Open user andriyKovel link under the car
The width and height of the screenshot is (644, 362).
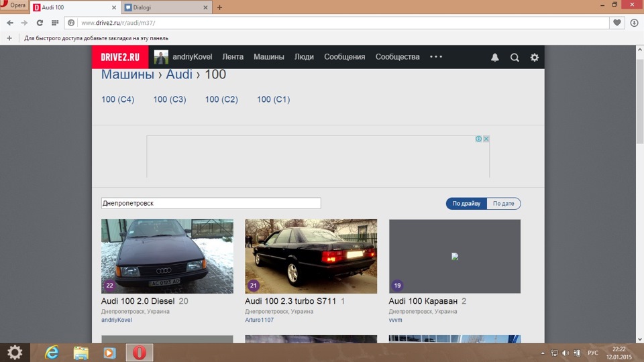117,320
